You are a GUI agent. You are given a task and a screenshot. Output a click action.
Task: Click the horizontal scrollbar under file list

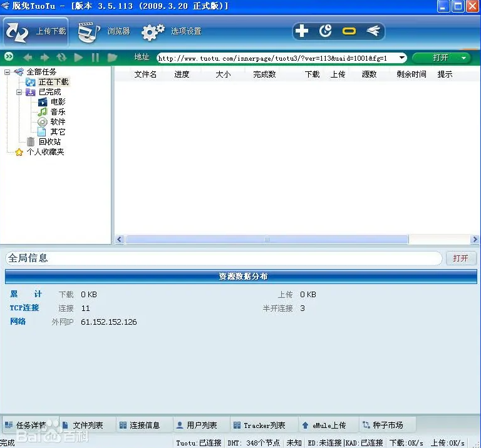pos(266,240)
